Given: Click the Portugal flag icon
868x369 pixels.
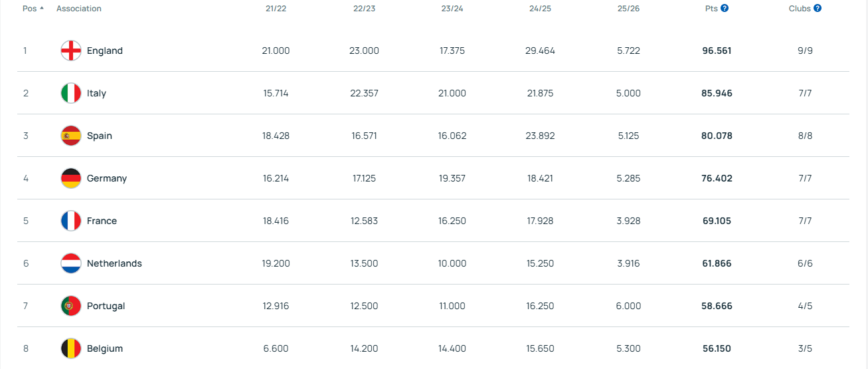Looking at the screenshot, I should pos(71,306).
